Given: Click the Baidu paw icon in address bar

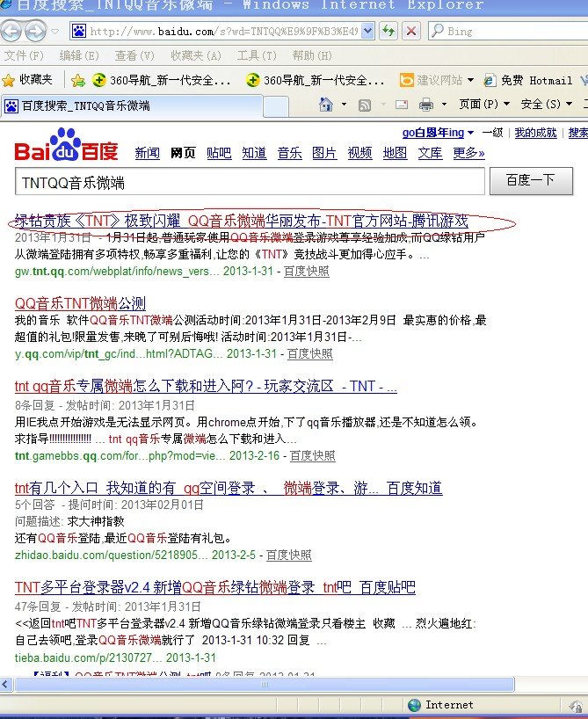Looking at the screenshot, I should tap(79, 31).
